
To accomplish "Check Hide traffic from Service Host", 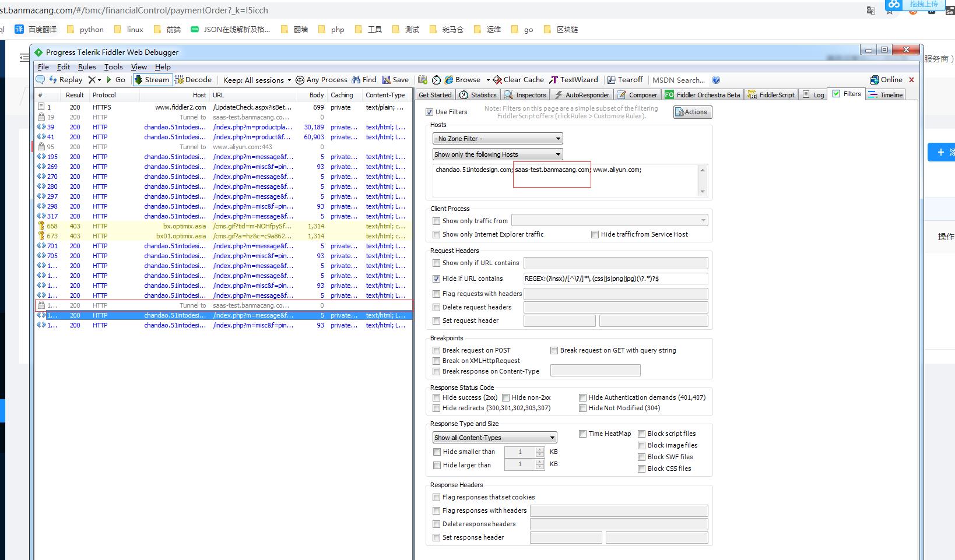I will (595, 234).
